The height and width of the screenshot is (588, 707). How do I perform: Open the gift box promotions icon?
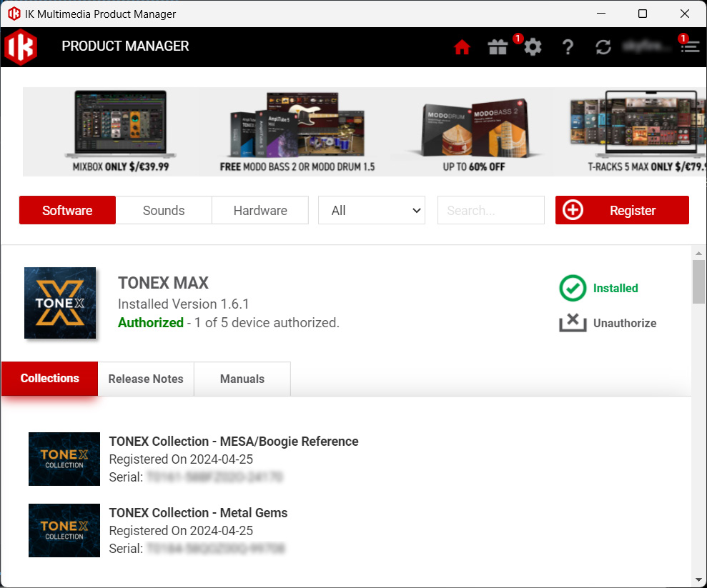click(498, 47)
